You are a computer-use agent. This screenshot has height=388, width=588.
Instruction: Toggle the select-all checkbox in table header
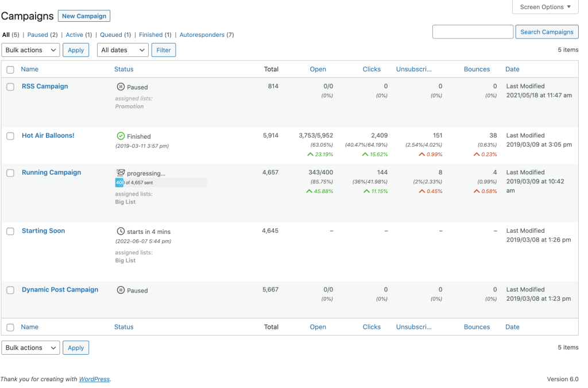tap(10, 70)
